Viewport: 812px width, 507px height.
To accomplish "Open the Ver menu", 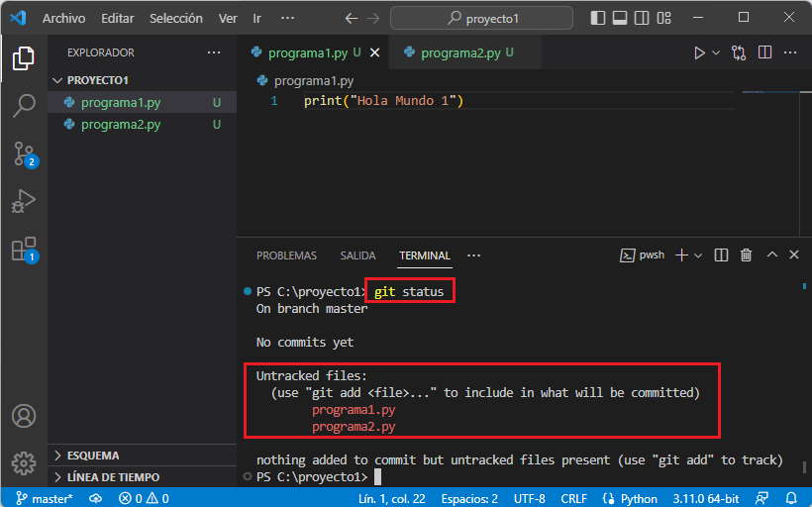I will (228, 18).
